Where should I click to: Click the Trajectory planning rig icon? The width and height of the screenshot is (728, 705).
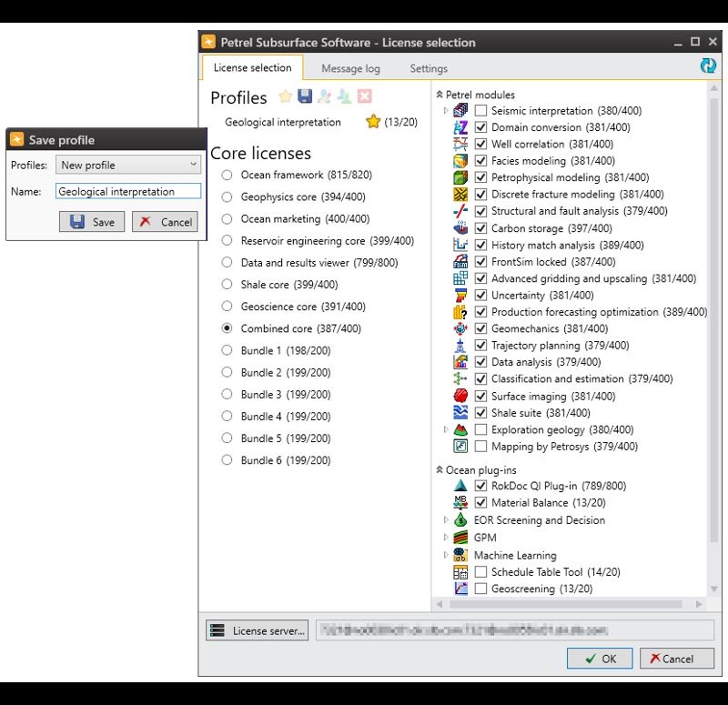tap(460, 345)
